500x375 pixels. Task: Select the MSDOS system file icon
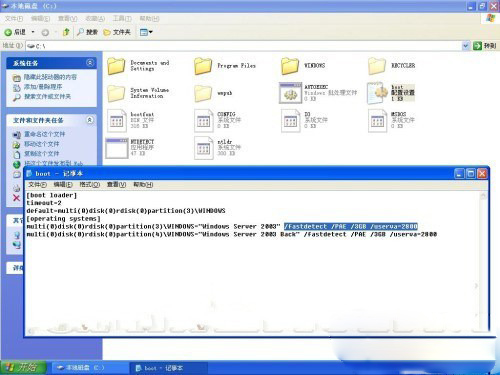pyautogui.click(x=377, y=120)
